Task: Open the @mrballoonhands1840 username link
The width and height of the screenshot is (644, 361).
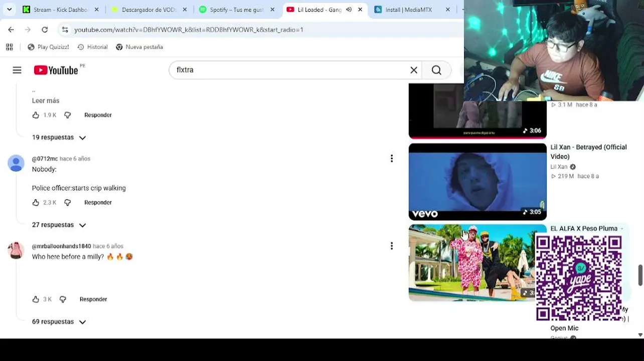Action: [x=62, y=246]
